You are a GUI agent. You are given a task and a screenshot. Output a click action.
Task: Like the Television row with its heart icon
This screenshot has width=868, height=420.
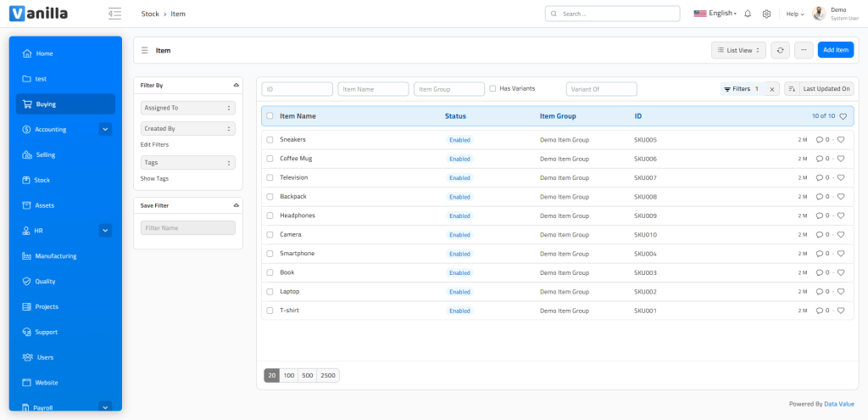click(841, 178)
